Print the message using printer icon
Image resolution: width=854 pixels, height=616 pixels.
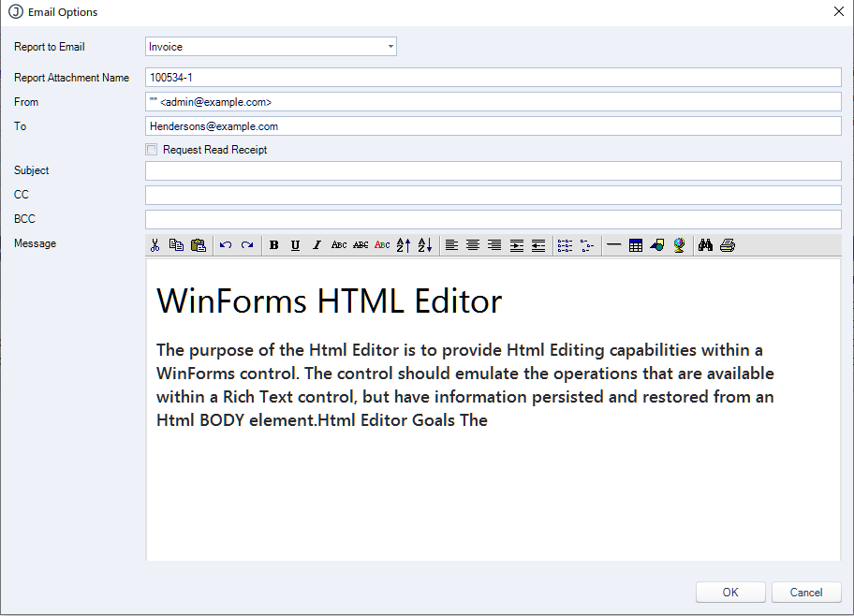pos(728,245)
